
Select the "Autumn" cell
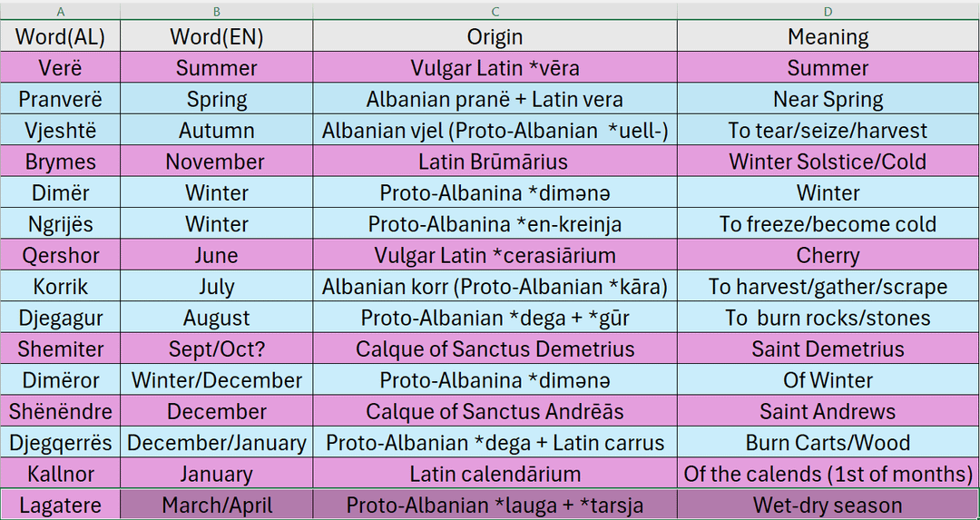coord(216,131)
